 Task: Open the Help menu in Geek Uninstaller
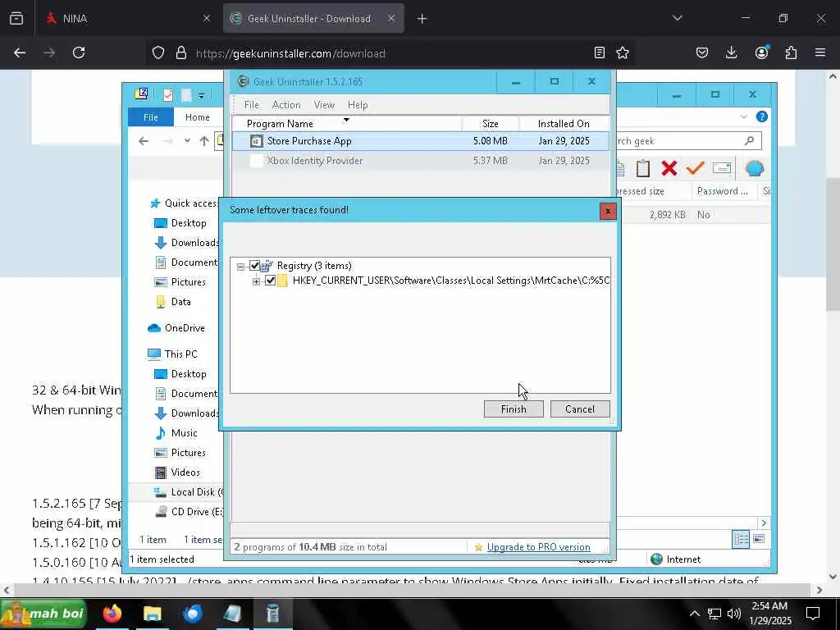(x=358, y=105)
